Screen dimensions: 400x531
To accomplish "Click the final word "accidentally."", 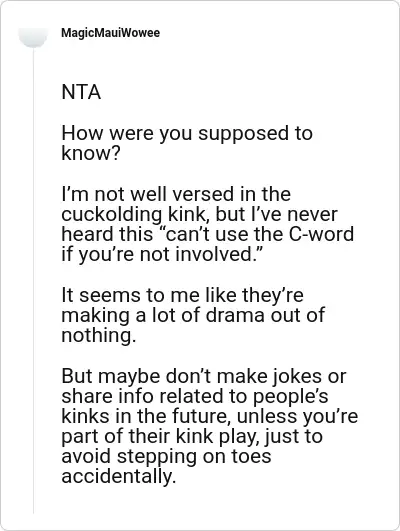I will [119, 476].
